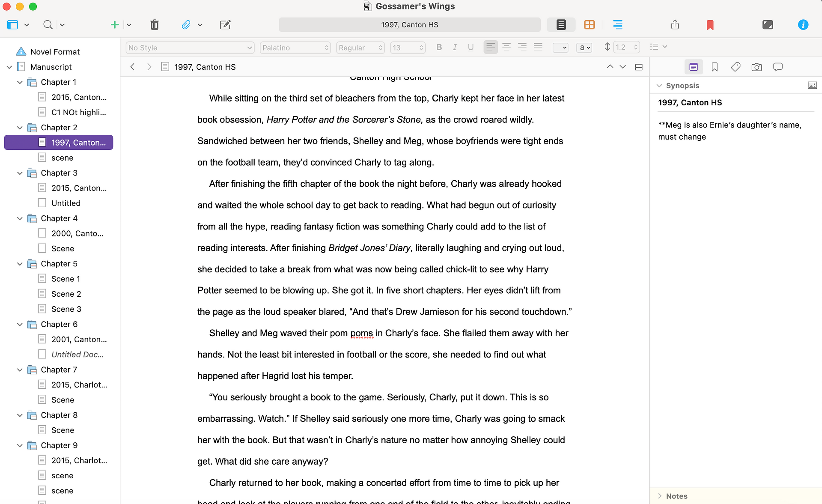Show the Bookmarks inspector tab
This screenshot has width=822, height=504.
[715, 67]
